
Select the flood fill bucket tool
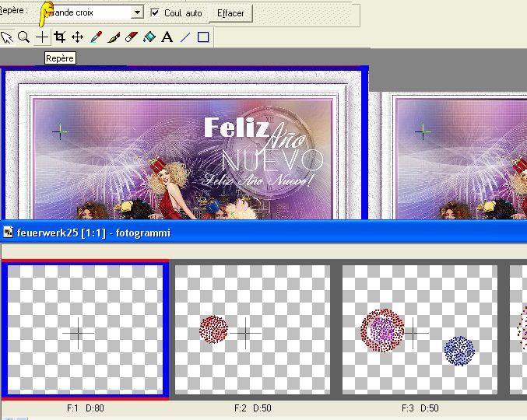click(x=149, y=37)
